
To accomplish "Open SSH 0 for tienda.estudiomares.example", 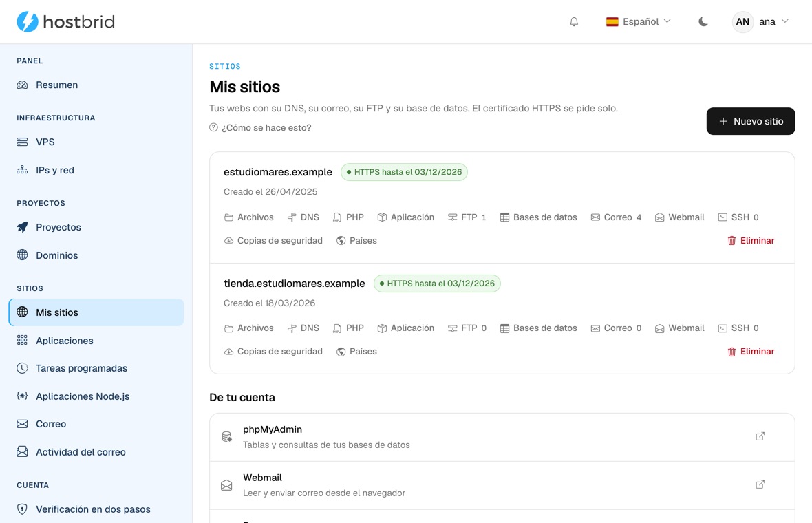I will point(738,328).
